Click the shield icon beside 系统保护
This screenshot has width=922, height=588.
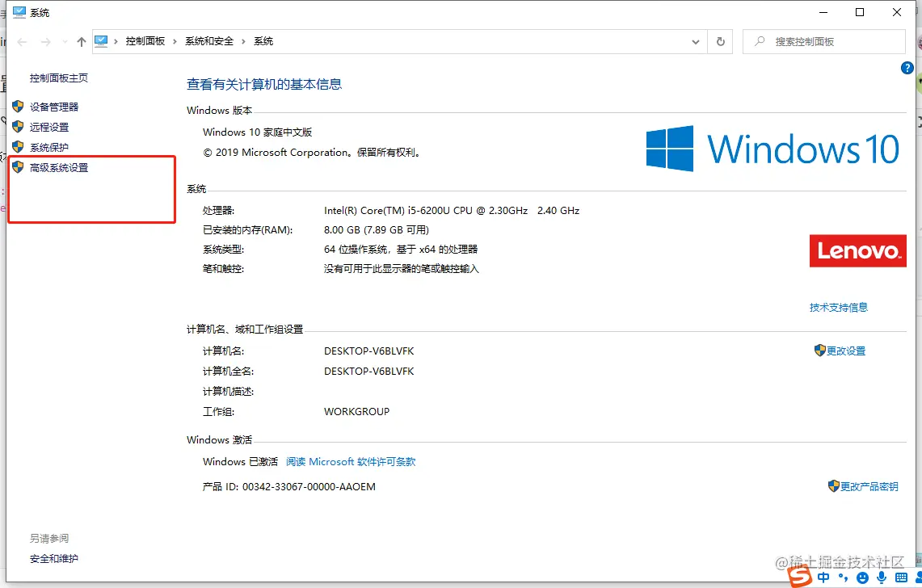pos(18,147)
